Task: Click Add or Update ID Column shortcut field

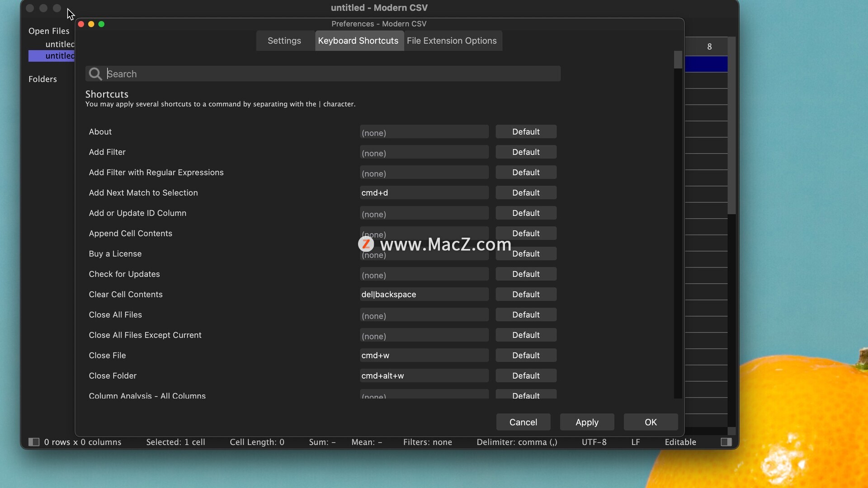Action: [424, 213]
